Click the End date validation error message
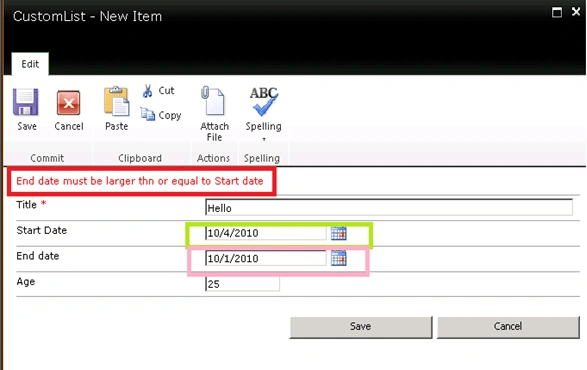The width and height of the screenshot is (587, 370). [x=140, y=181]
